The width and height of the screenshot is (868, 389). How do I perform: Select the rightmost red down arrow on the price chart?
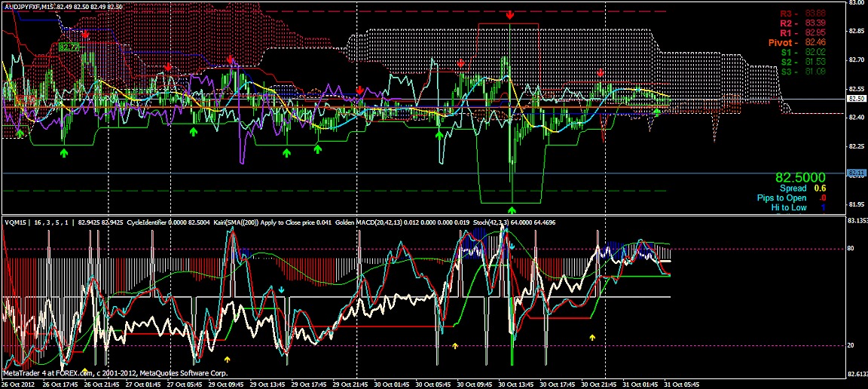(601, 73)
